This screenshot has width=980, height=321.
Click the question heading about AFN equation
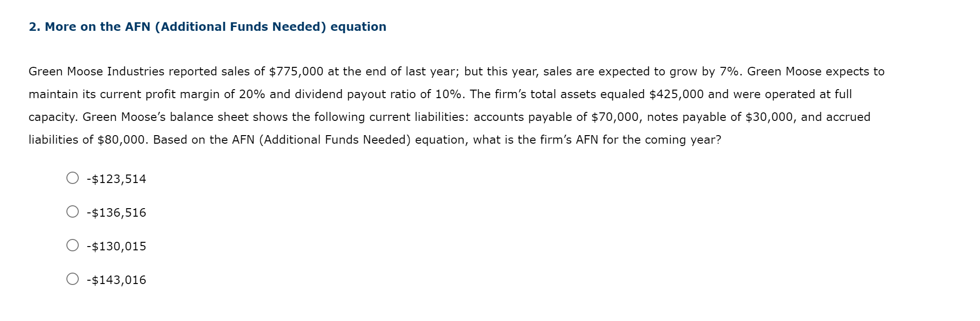pyautogui.click(x=207, y=27)
